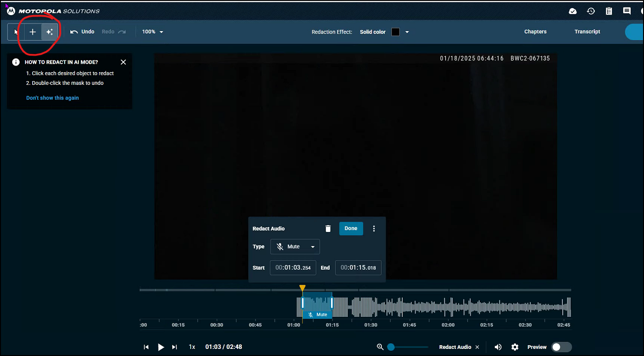
Task: Open Redact Audio three-dot more menu
Action: 374,229
